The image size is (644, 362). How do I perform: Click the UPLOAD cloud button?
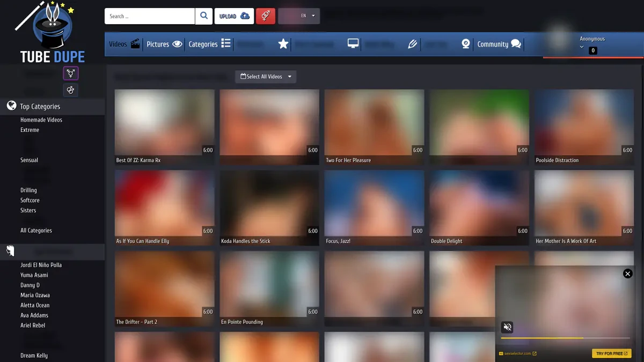(x=235, y=16)
